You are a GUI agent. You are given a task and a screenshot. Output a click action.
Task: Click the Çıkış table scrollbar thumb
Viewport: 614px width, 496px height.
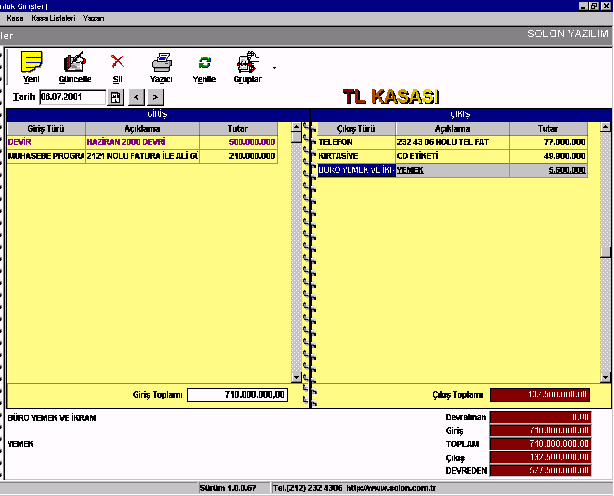point(605,252)
